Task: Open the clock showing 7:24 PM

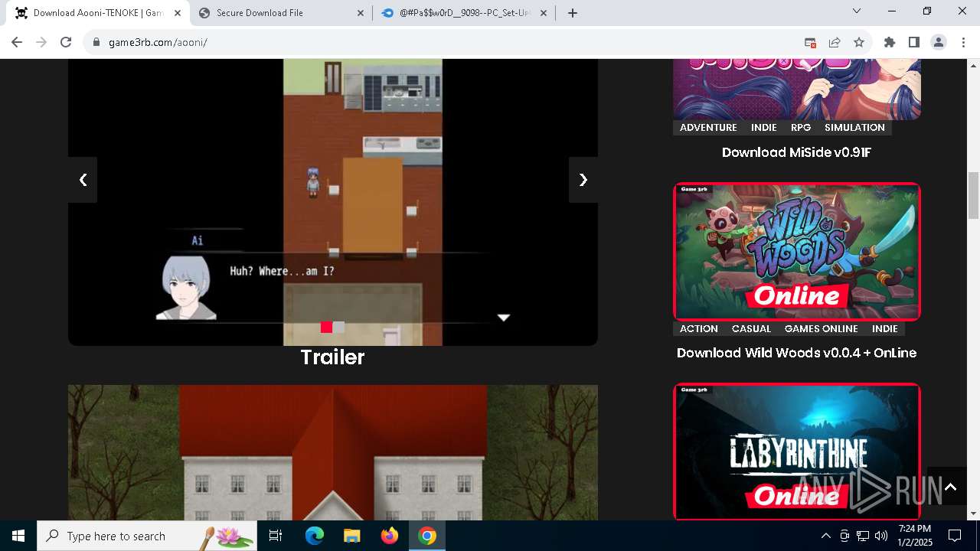Action: [x=915, y=536]
